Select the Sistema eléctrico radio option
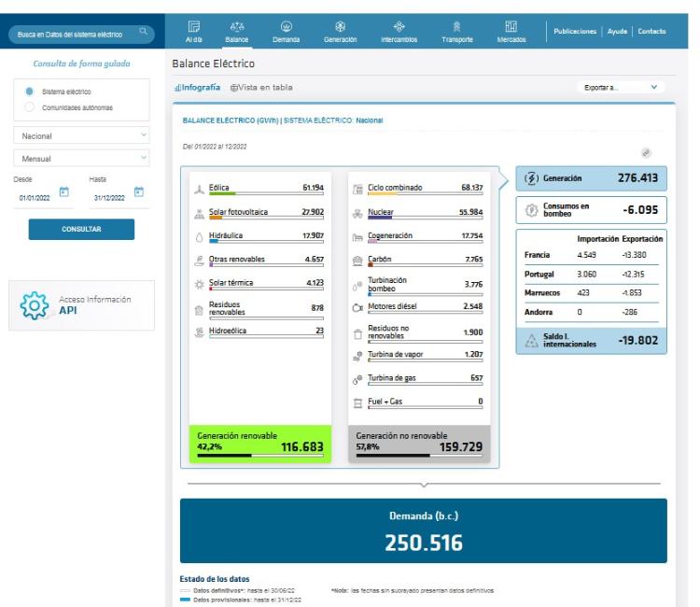Image resolution: width=700 pixels, height=607 pixels. click(x=30, y=92)
